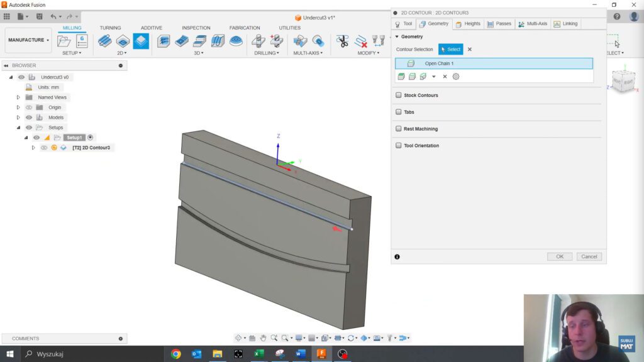Click the Save icon in the top toolbar
Screen dimensions: 644x362
pos(40,16)
